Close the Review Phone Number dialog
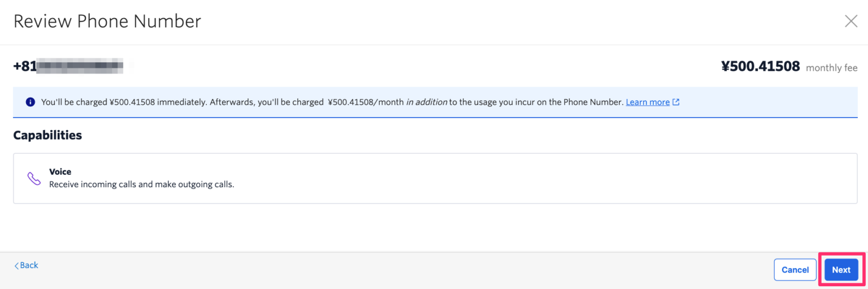 pyautogui.click(x=850, y=21)
